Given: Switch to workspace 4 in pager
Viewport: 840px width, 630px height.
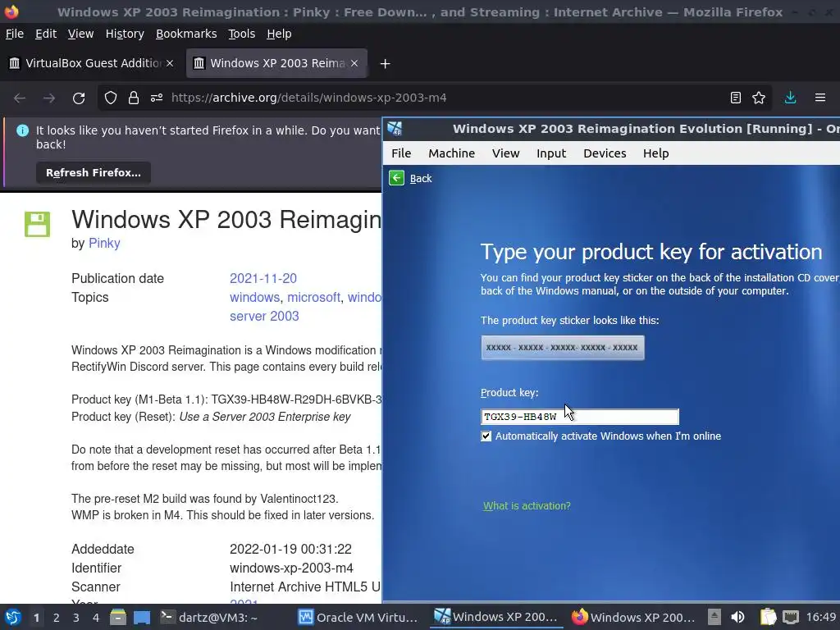Looking at the screenshot, I should (96, 618).
